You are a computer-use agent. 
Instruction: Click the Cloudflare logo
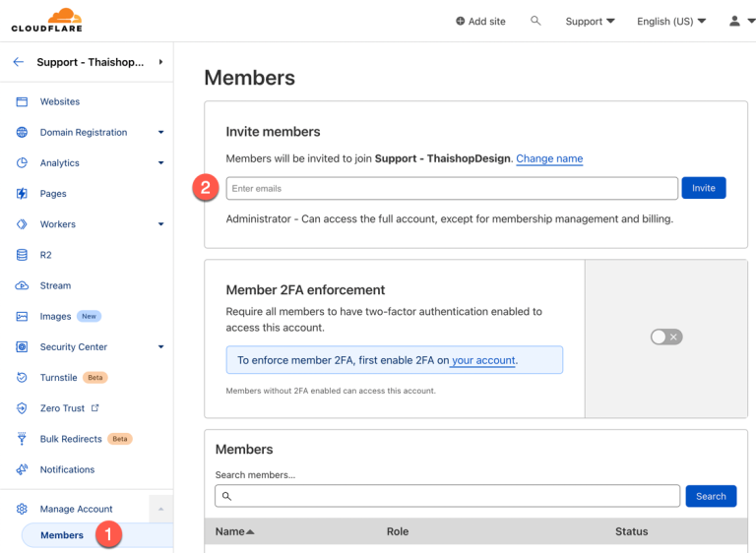[x=47, y=21]
